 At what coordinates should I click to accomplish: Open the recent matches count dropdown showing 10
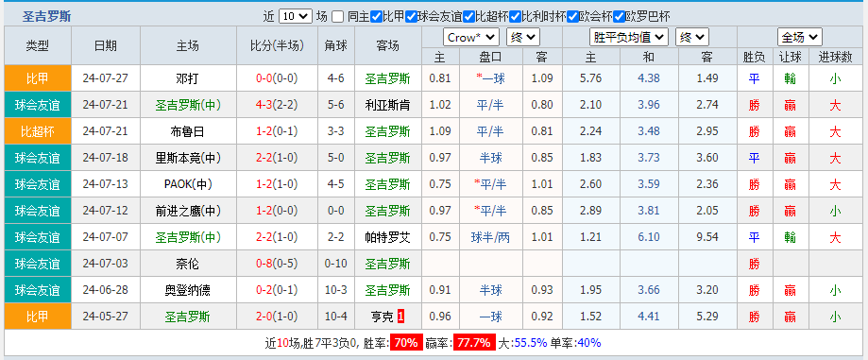tap(296, 17)
